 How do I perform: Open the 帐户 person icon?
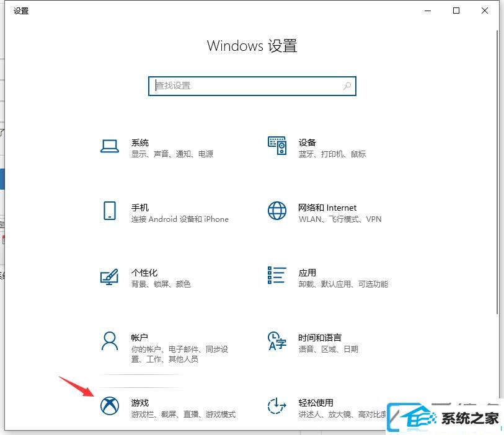[110, 341]
